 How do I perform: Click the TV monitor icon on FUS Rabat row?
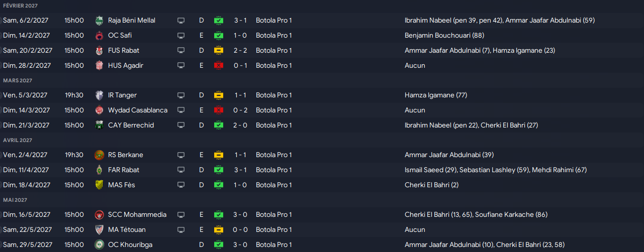(181, 51)
